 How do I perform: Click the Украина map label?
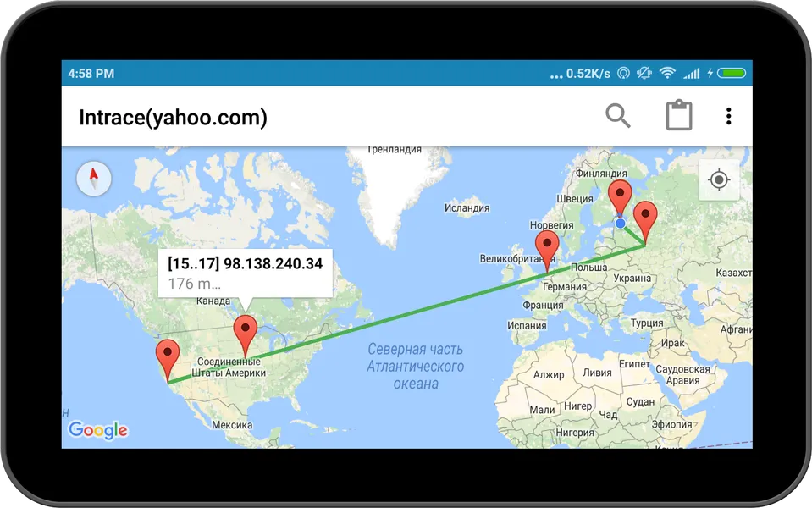click(632, 278)
